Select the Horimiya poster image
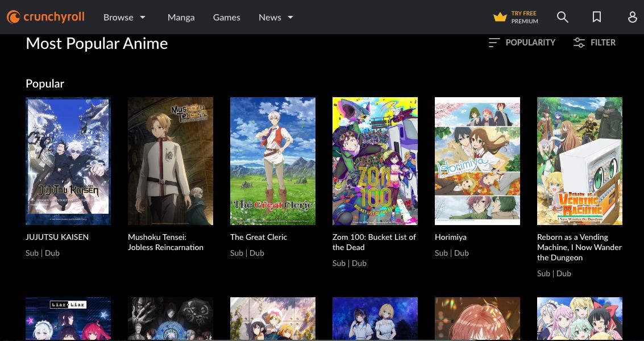 coord(477,161)
